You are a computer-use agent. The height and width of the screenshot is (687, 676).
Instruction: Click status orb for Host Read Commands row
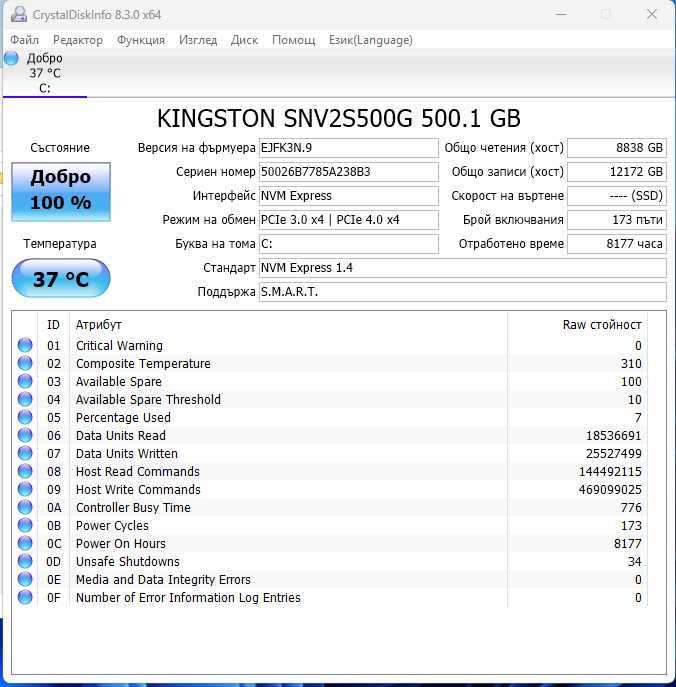point(25,471)
